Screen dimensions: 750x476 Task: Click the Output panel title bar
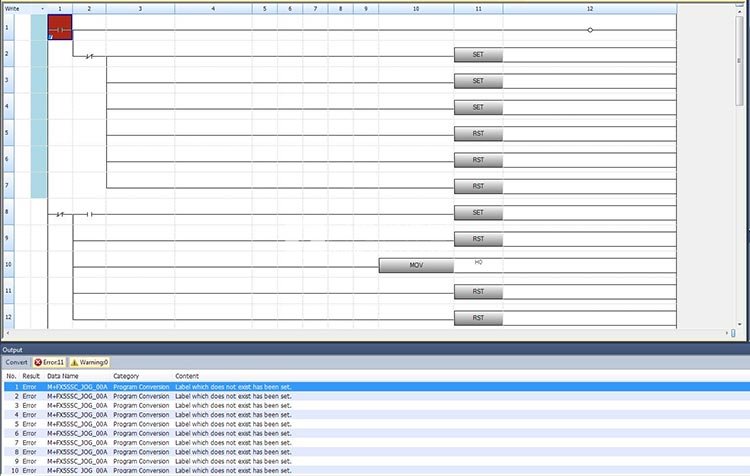point(374,350)
